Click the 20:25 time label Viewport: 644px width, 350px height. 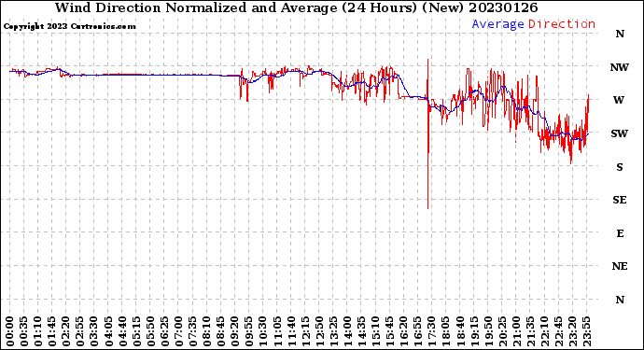502,331
